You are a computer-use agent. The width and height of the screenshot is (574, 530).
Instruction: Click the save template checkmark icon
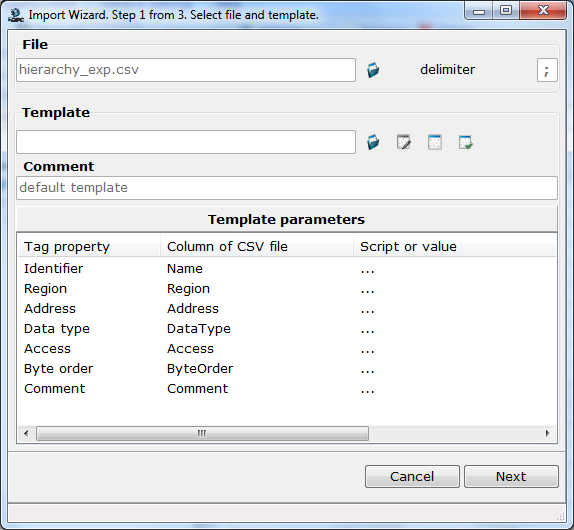tap(466, 142)
